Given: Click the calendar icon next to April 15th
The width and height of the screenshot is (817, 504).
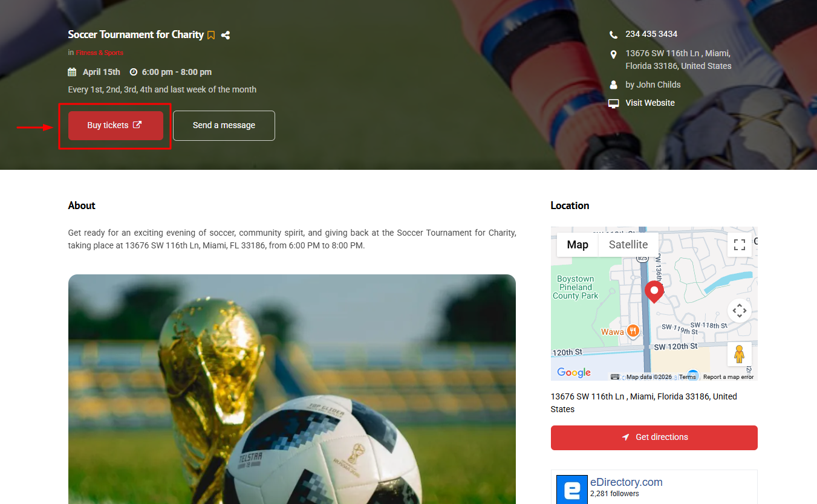Looking at the screenshot, I should tap(72, 72).
